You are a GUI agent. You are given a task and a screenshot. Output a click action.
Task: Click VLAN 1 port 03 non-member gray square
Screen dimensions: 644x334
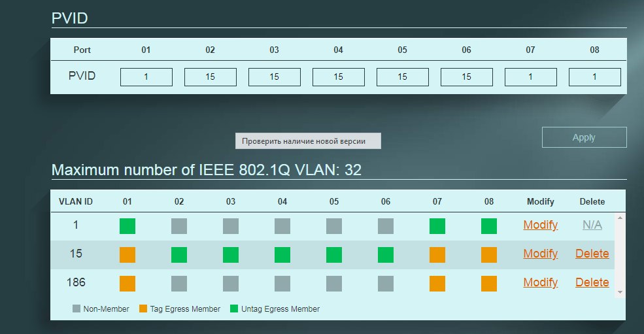click(x=230, y=226)
